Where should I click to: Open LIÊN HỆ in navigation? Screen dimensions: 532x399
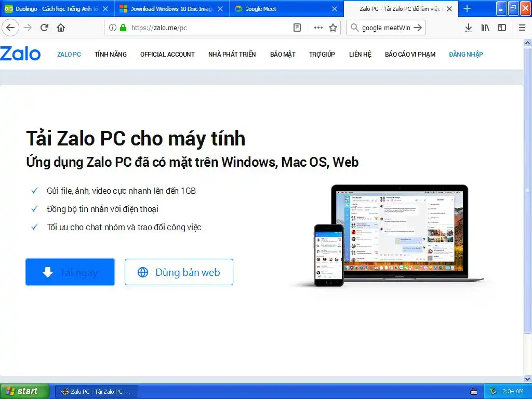[x=360, y=54]
